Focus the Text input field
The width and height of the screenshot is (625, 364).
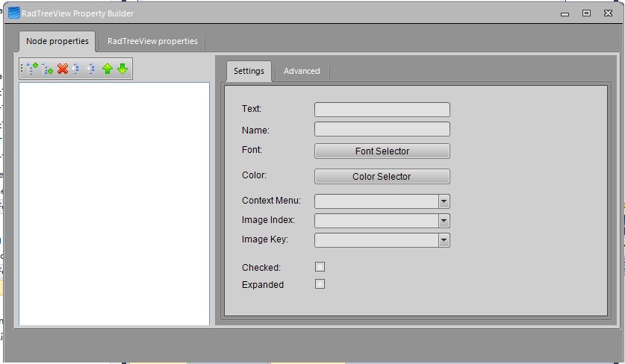(382, 110)
